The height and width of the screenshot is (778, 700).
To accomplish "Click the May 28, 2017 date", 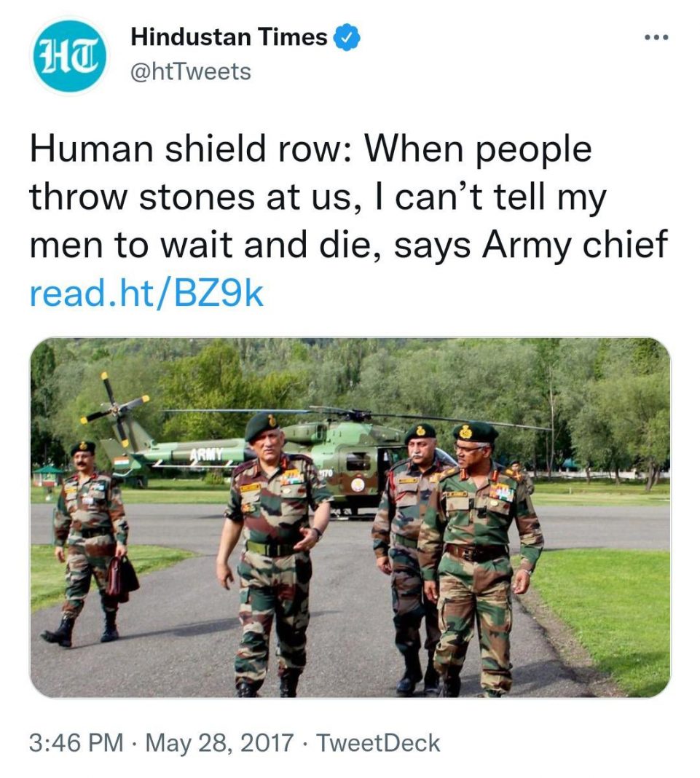I will pos(221,742).
